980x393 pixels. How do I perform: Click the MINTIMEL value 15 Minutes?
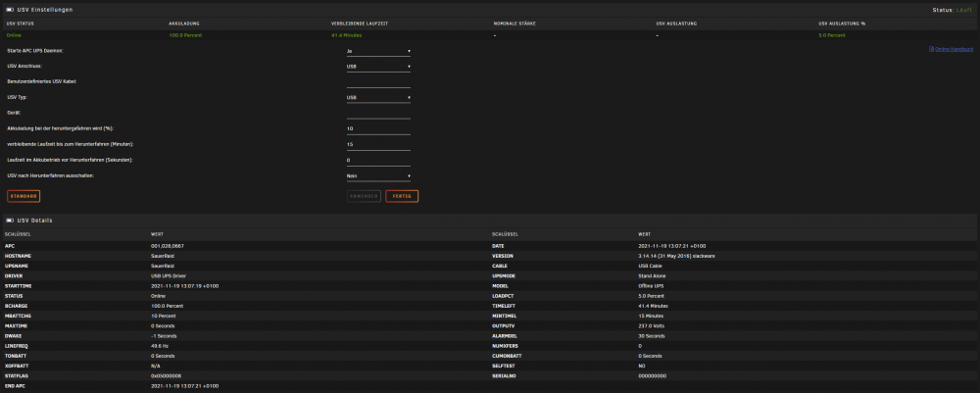[652, 317]
